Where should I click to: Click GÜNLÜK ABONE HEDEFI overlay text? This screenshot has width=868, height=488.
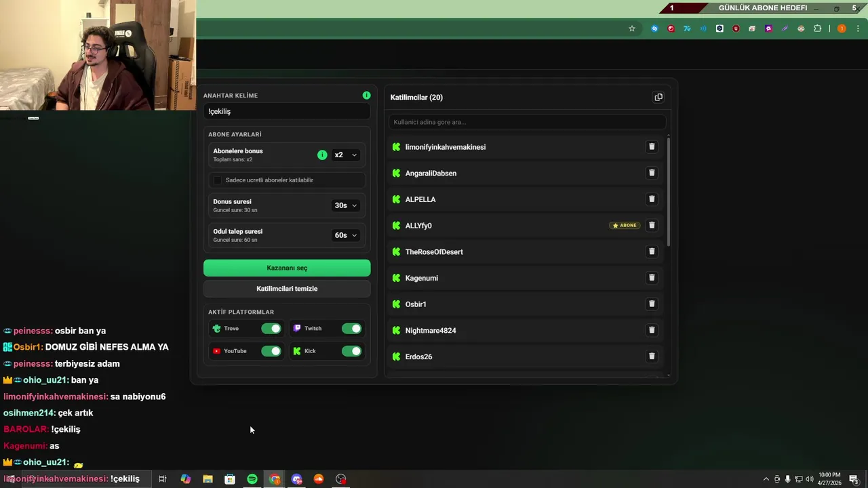pyautogui.click(x=763, y=8)
